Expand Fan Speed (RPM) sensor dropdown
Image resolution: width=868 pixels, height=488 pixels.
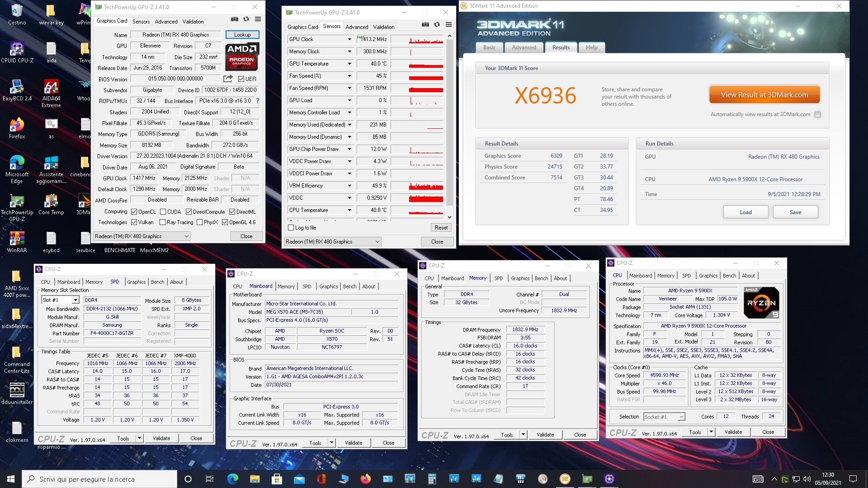(349, 88)
